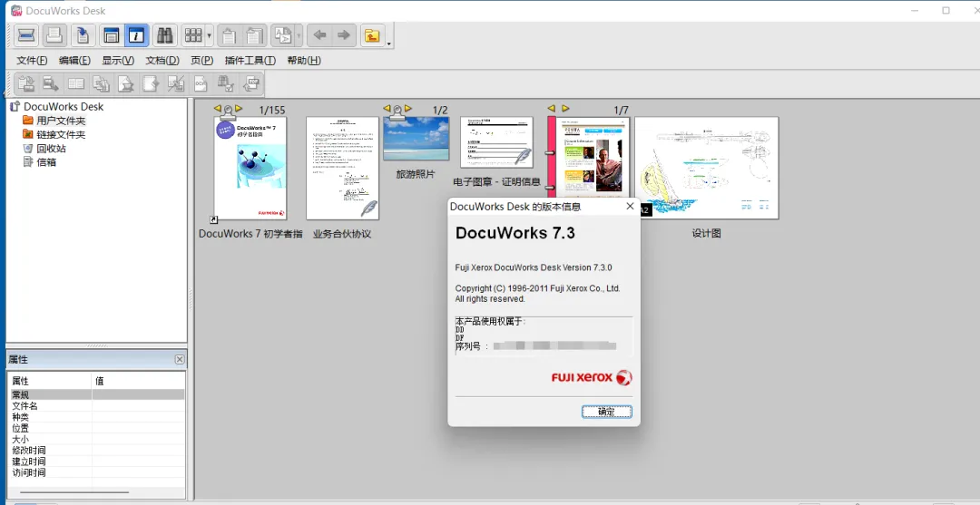Open the thumbnail view dropdown arrow
This screenshot has height=505, width=980.
pos(210,35)
